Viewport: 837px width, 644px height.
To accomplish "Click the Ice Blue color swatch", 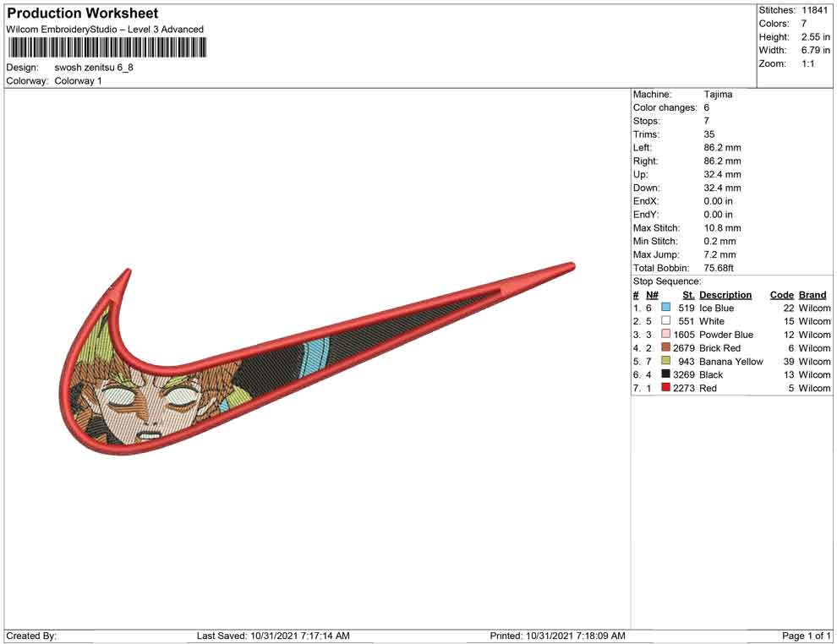I will (666, 308).
